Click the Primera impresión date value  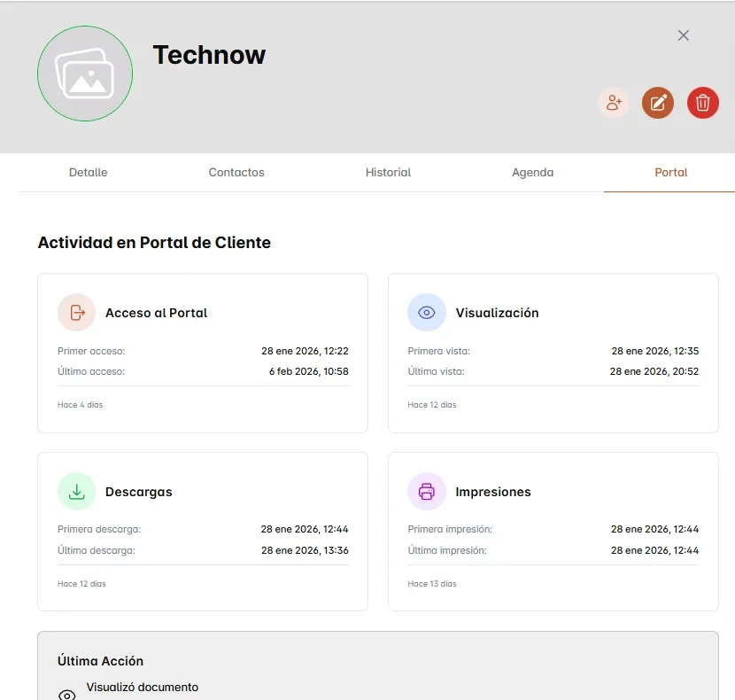click(x=654, y=529)
